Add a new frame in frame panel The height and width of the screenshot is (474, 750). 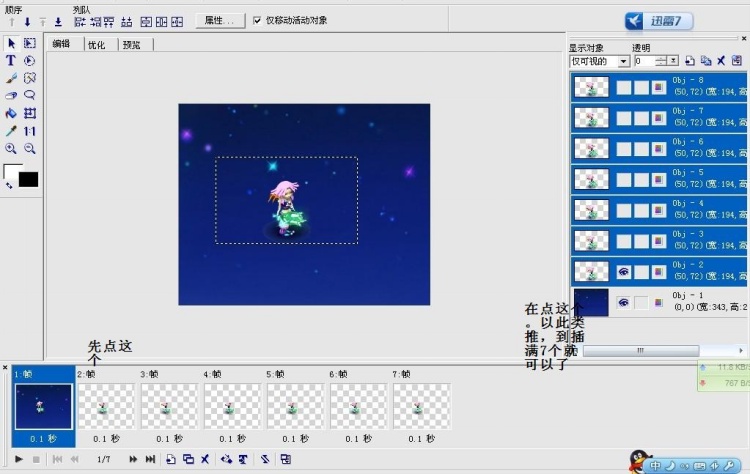pyautogui.click(x=171, y=459)
